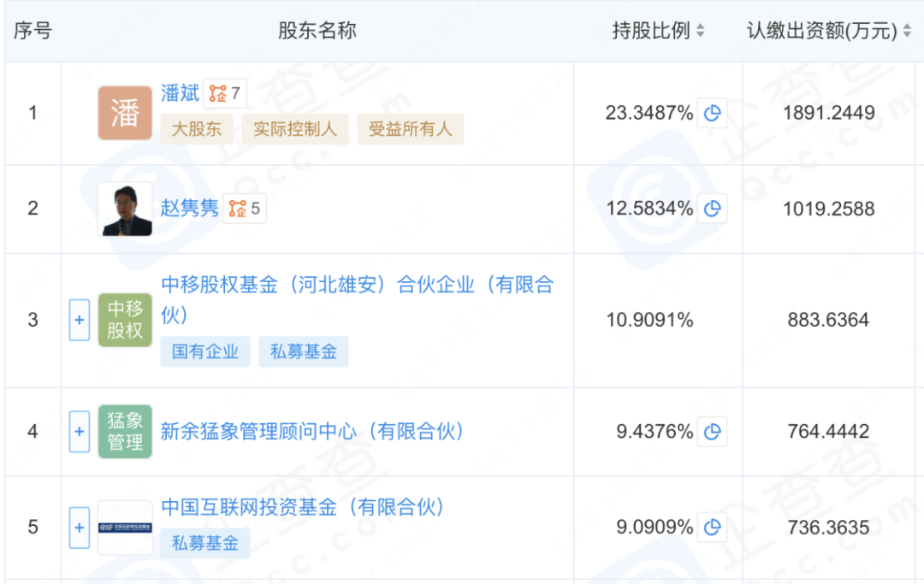924x584 pixels.
Task: Click related-companies badge 7 next to 潘斌
Action: pos(225,93)
